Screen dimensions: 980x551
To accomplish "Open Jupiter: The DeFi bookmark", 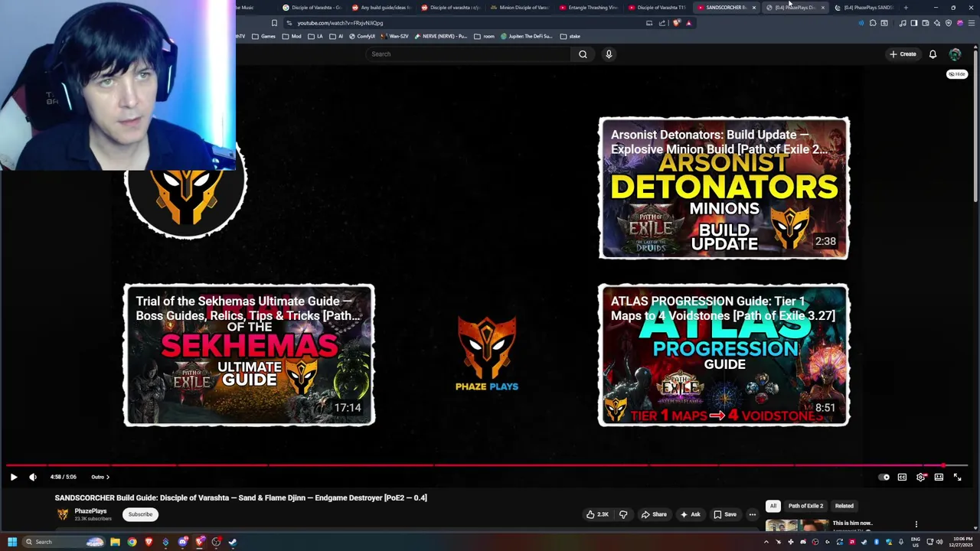I will point(528,36).
